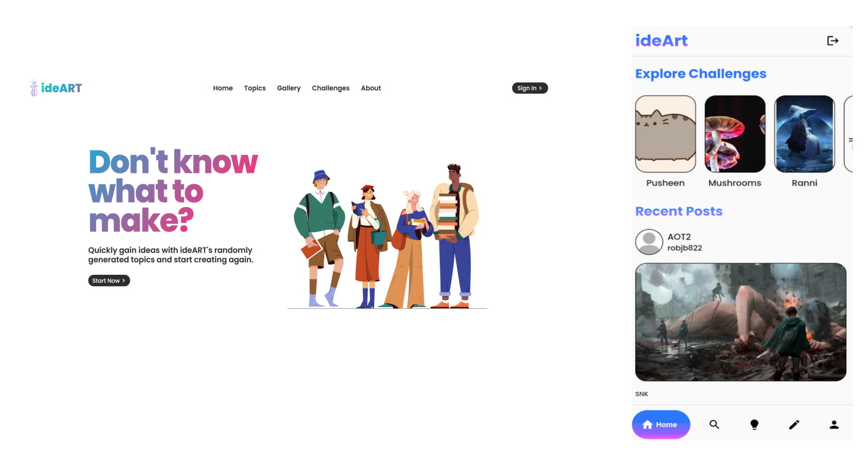Open the Topics menu item
Viewport: 868px width, 462px height.
click(x=255, y=88)
